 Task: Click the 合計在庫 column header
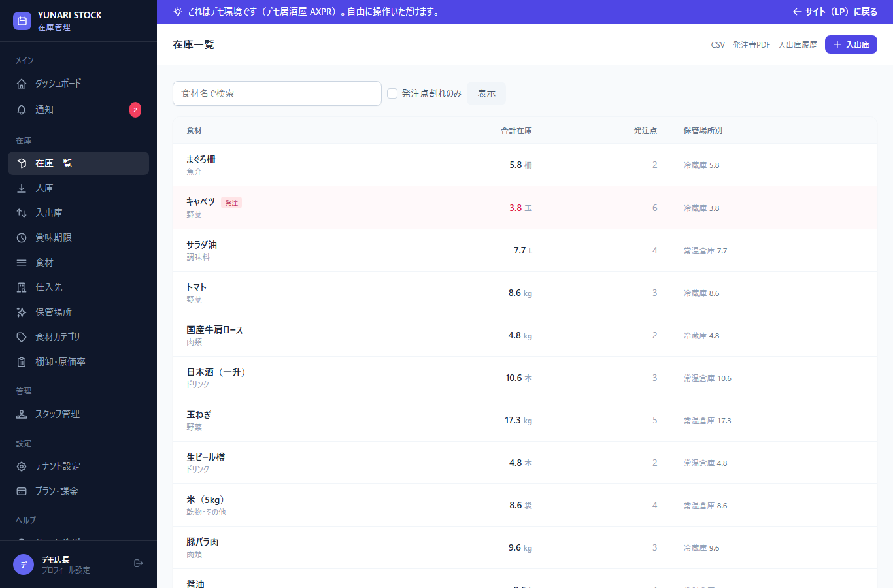click(516, 131)
